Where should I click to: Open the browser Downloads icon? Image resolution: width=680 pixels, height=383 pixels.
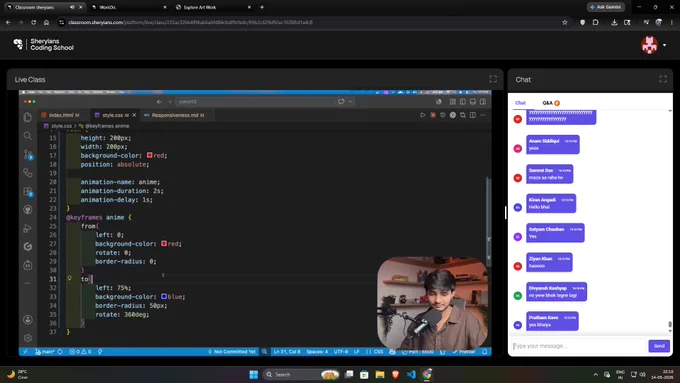(x=614, y=22)
